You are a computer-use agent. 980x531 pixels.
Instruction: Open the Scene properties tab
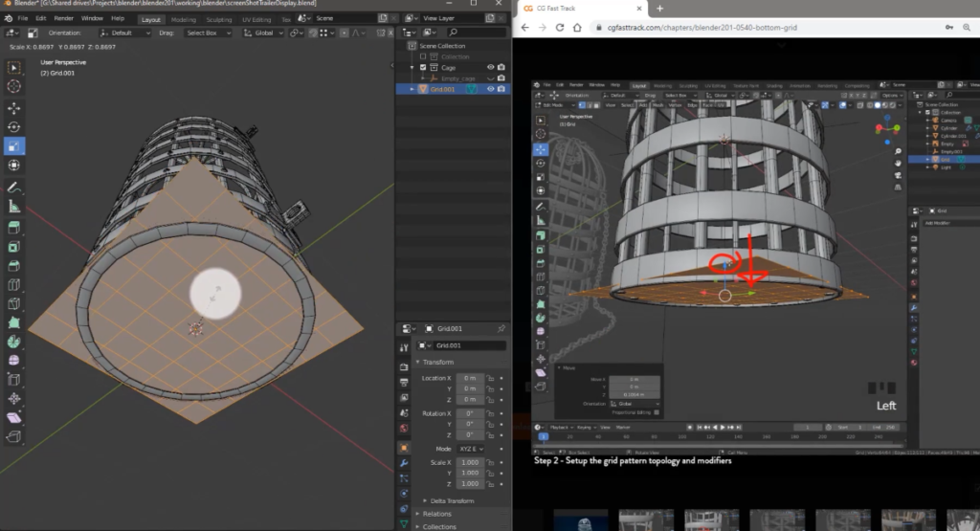pyautogui.click(x=404, y=413)
